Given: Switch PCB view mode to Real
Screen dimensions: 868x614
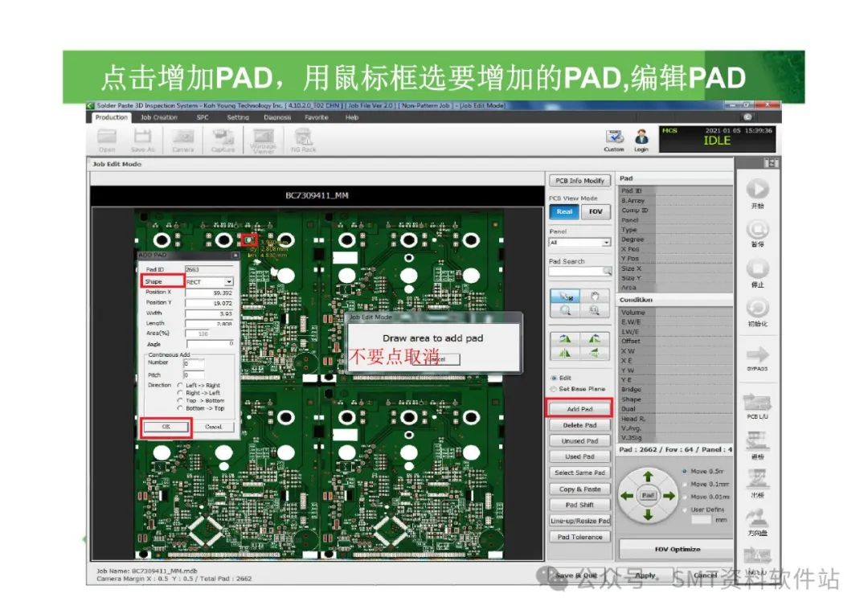Looking at the screenshot, I should point(564,211).
